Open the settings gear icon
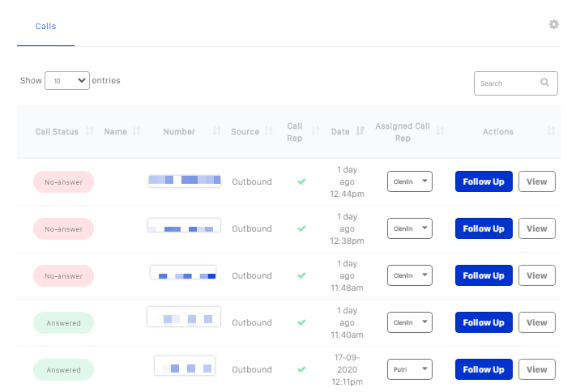 coord(554,24)
